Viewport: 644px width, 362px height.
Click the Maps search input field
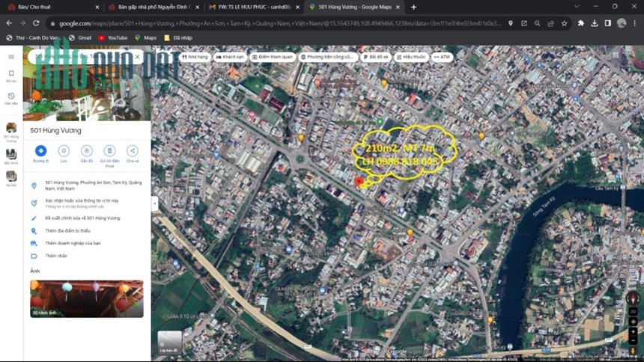pyautogui.click(x=80, y=57)
